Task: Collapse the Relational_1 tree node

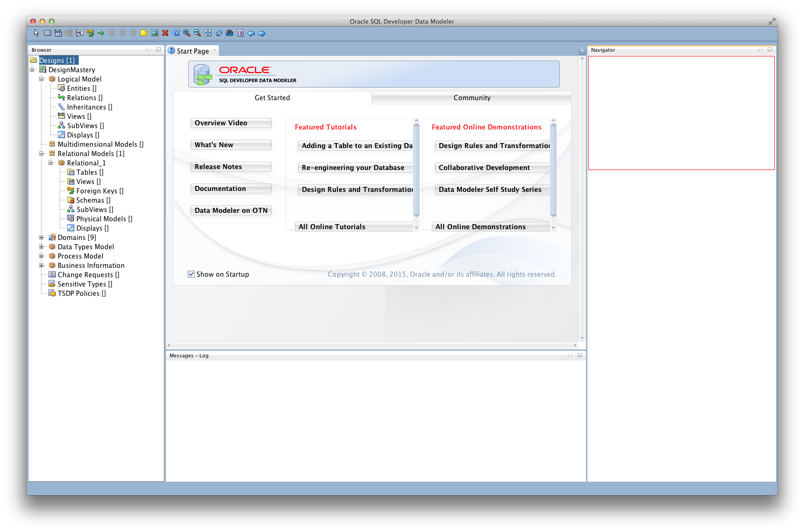Action: [51, 163]
